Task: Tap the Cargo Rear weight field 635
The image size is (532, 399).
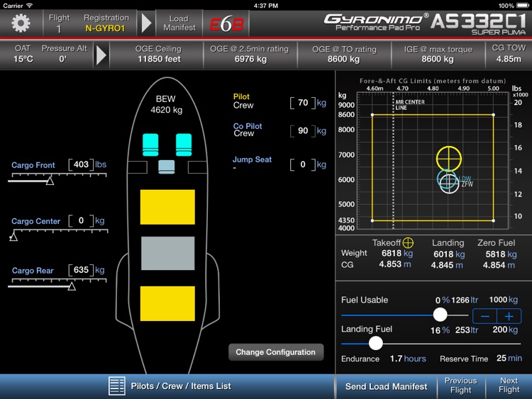Action: pyautogui.click(x=81, y=270)
